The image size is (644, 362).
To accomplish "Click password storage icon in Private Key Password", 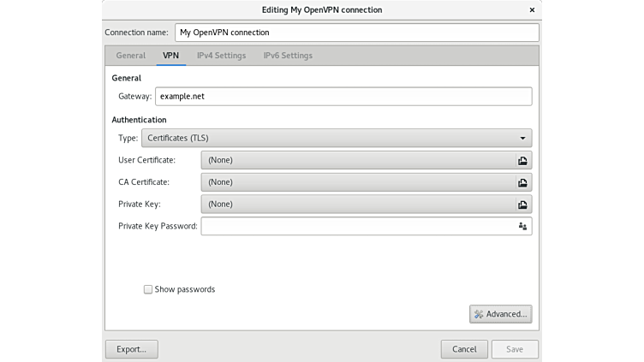I will pyautogui.click(x=522, y=227).
